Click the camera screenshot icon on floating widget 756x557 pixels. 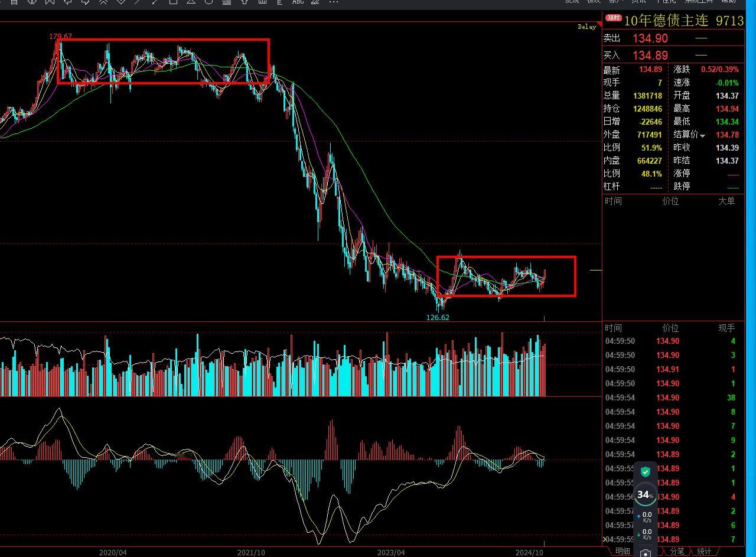[x=646, y=553]
